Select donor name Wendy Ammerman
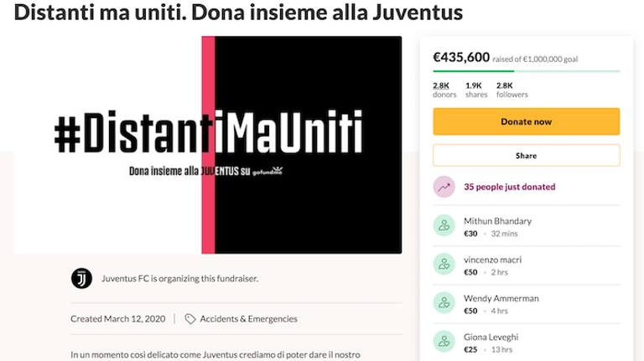This screenshot has width=644, height=361. 502,298
